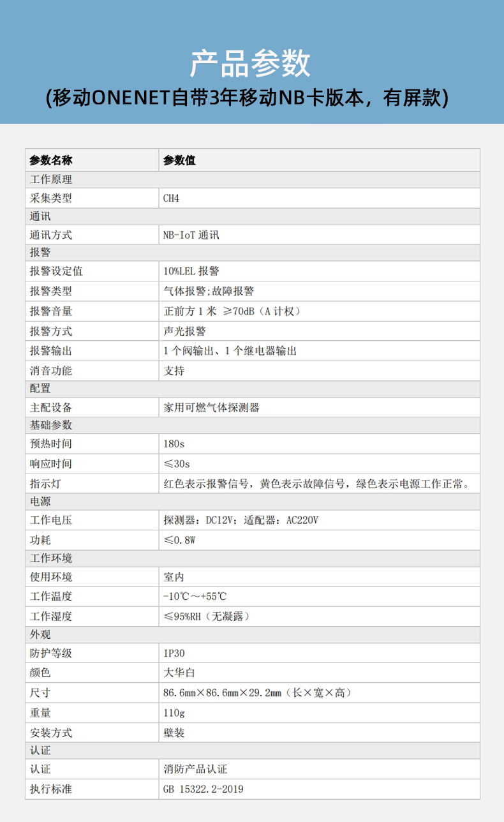
Task: Click the '使用环境' label
Action: tap(51, 577)
